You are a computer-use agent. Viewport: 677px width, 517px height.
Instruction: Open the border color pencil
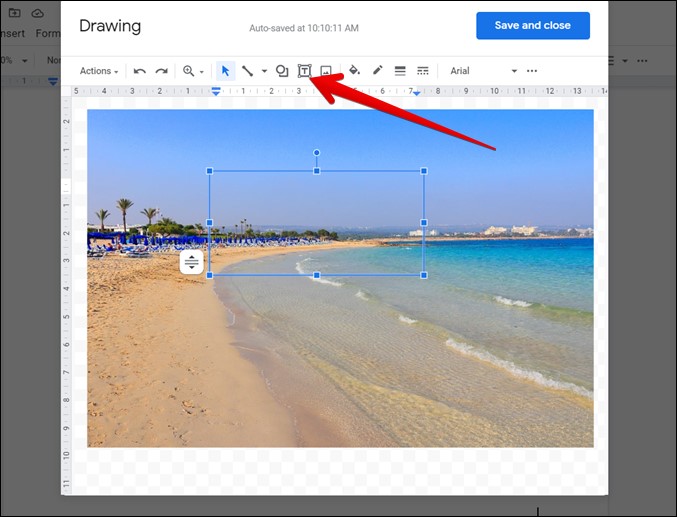pos(377,70)
